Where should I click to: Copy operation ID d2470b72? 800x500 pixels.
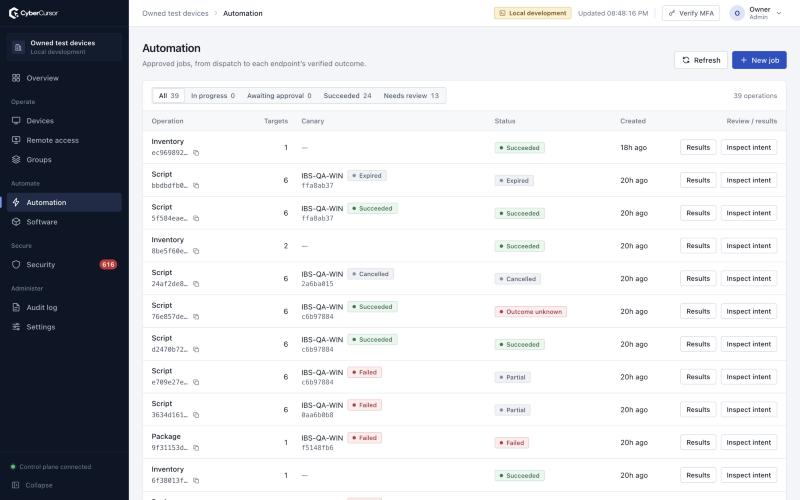196,349
